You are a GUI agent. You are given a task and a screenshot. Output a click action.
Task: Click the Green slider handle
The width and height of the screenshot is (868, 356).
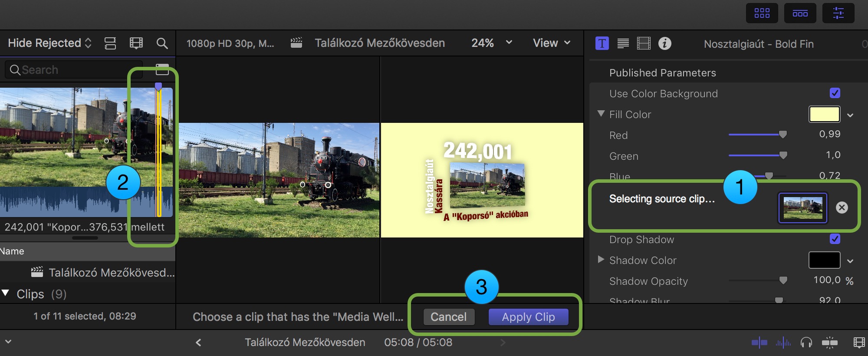tap(783, 155)
